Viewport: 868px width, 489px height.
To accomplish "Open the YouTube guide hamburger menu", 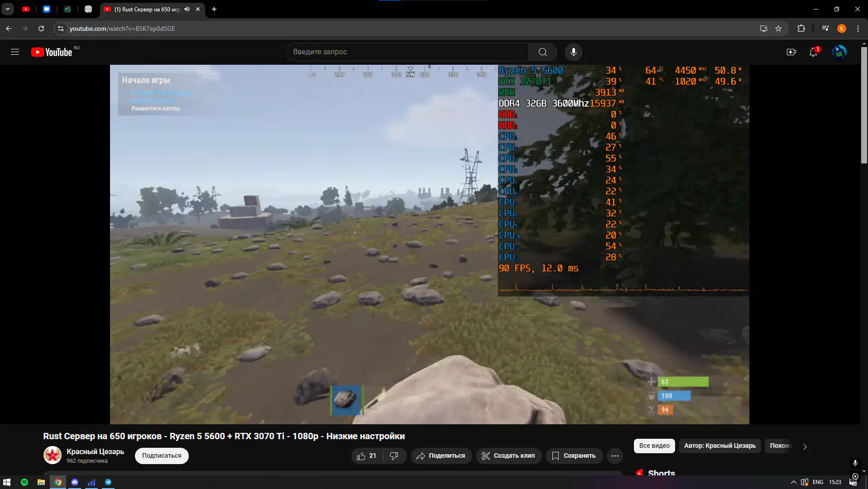I will pyautogui.click(x=15, y=52).
